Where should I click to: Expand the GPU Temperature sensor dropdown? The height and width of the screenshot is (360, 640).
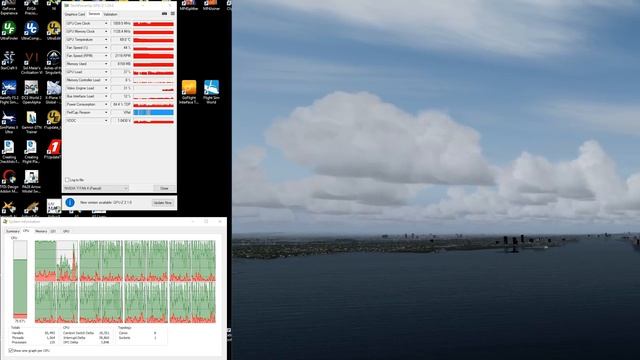(106, 40)
